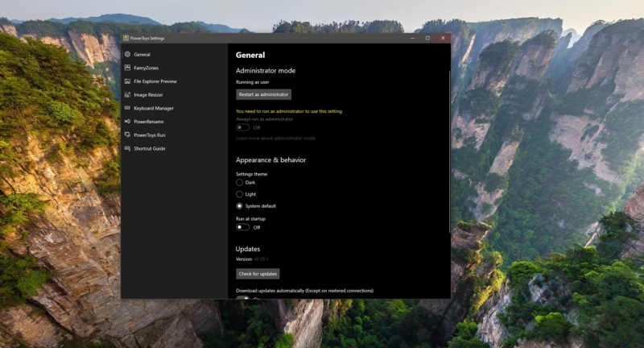Open PowerToys Run sidebar icon
The height and width of the screenshot is (348, 644).
coord(127,135)
